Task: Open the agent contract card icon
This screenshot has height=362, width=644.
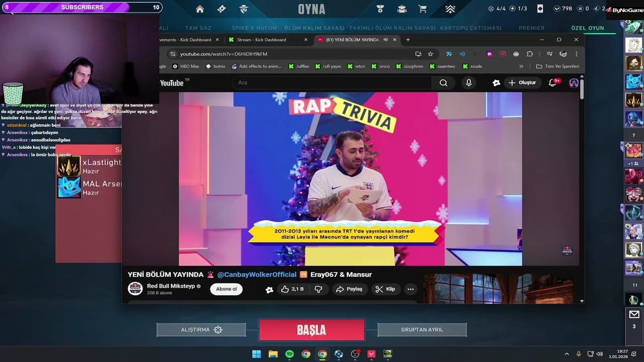Action: click(540, 9)
